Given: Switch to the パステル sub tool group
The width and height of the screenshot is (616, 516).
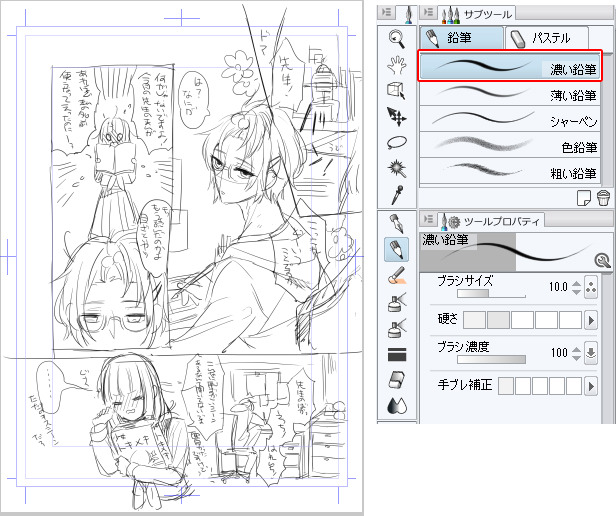Looking at the screenshot, I should click(547, 38).
